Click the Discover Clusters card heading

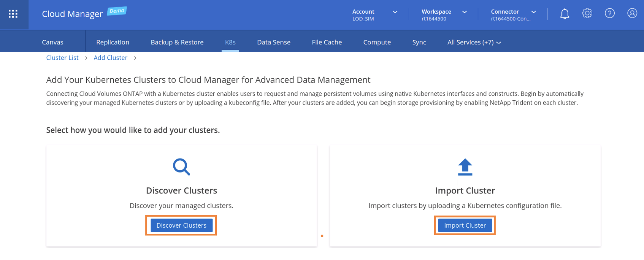point(181,190)
